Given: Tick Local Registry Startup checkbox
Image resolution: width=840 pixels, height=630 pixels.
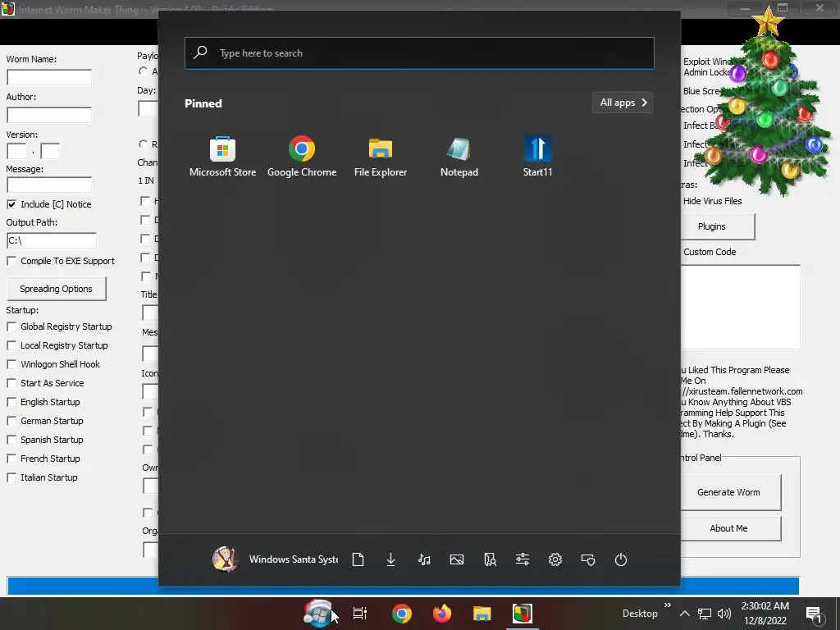Looking at the screenshot, I should coord(11,345).
